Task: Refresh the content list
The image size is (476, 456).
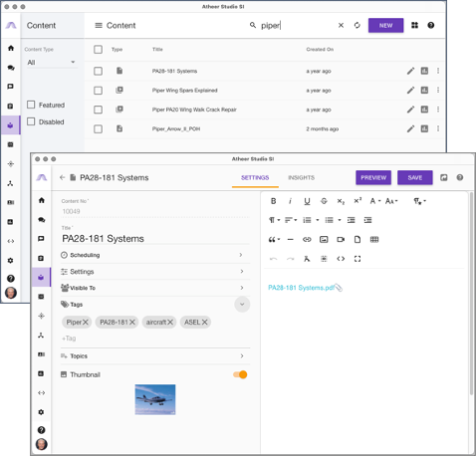Action: [357, 25]
